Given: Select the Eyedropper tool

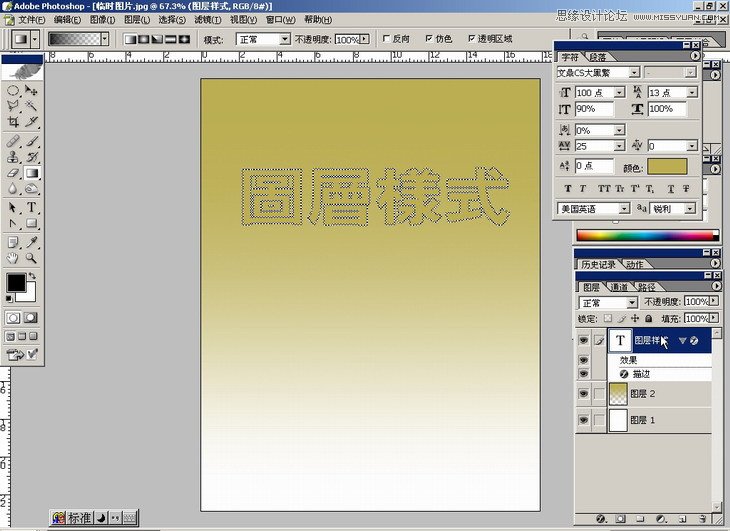Looking at the screenshot, I should (x=31, y=242).
